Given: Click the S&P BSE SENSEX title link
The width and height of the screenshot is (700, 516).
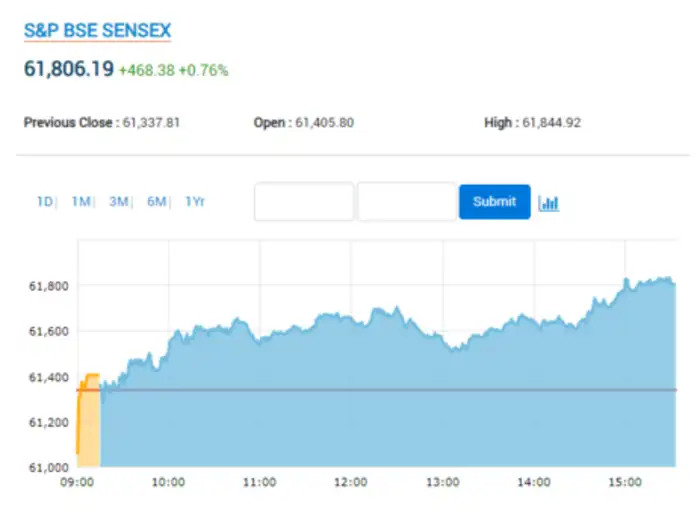Looking at the screenshot, I should click(97, 30).
